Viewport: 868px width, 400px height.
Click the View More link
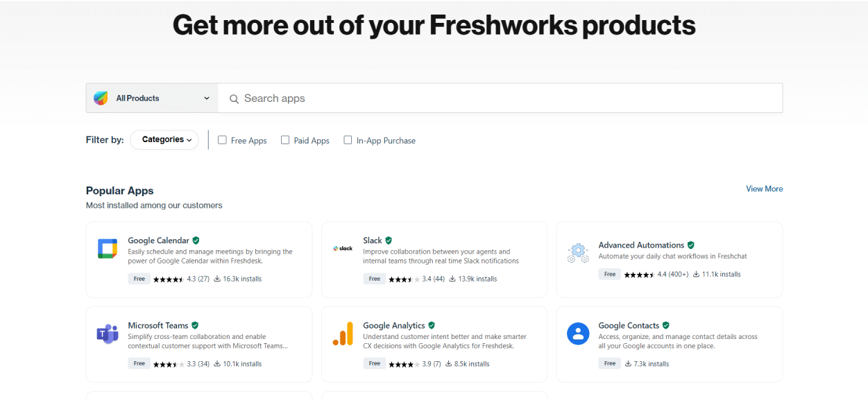764,189
